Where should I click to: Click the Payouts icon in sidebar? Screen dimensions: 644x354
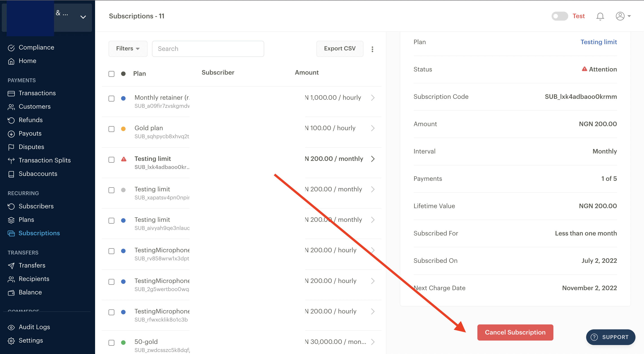11,134
